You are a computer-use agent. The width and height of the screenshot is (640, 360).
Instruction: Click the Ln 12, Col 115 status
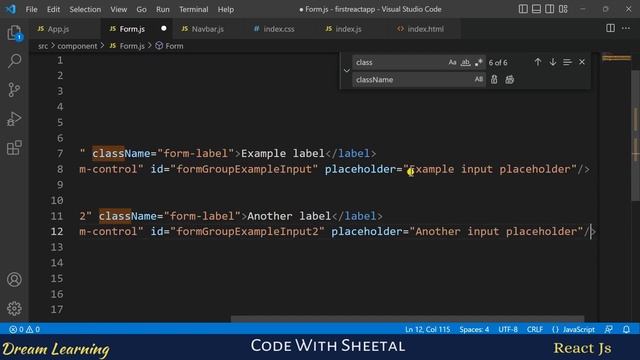pyautogui.click(x=427, y=329)
